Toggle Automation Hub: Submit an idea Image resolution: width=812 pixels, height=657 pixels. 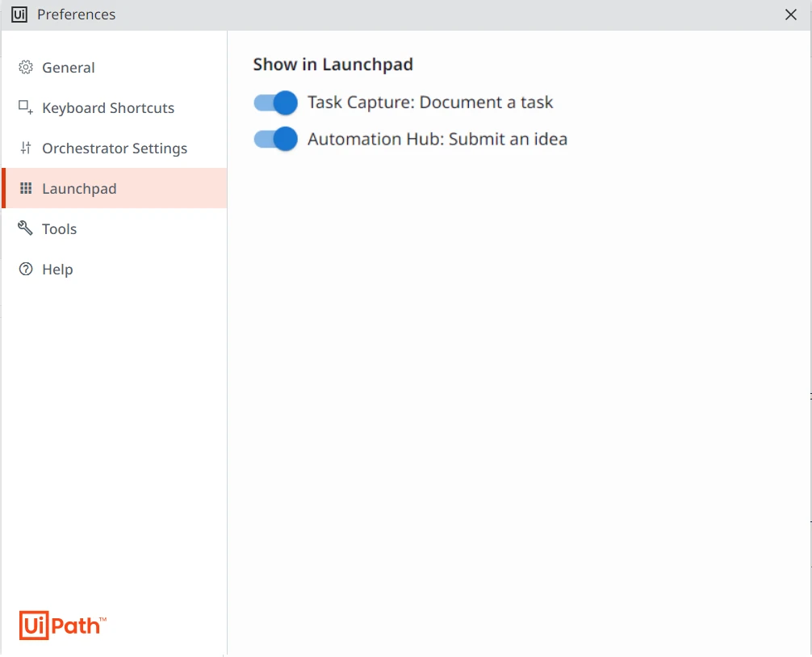275,139
